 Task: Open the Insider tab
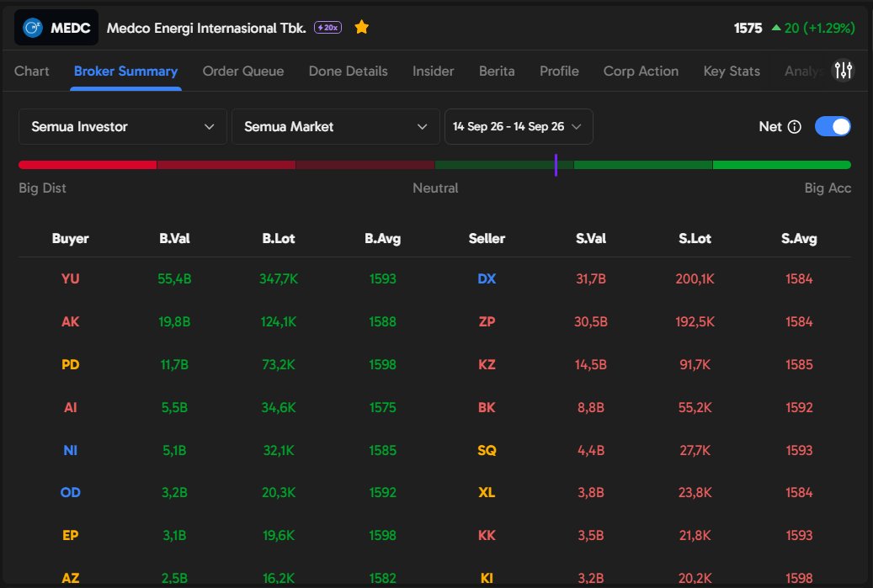pyautogui.click(x=434, y=72)
